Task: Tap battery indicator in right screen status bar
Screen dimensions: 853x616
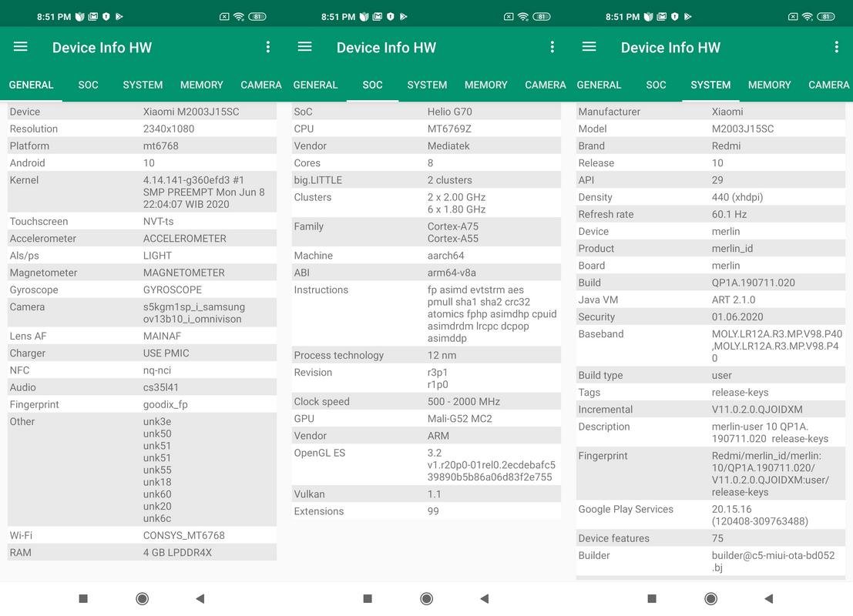Action: (826, 16)
